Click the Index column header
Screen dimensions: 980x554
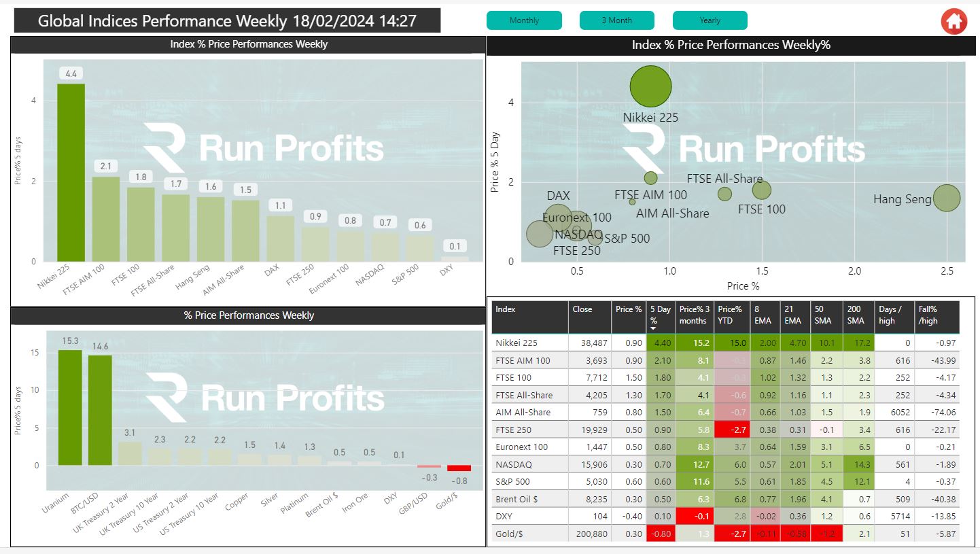click(506, 310)
